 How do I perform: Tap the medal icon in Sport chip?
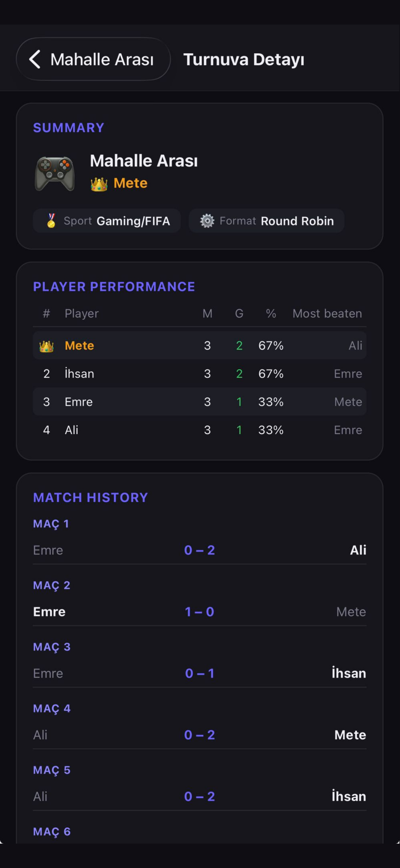coord(51,221)
